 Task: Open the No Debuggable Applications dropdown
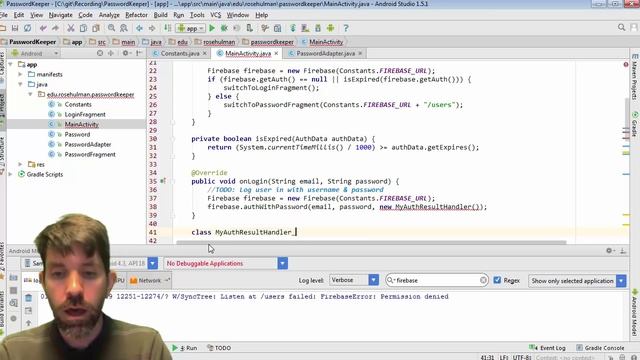pyautogui.click(x=226, y=263)
